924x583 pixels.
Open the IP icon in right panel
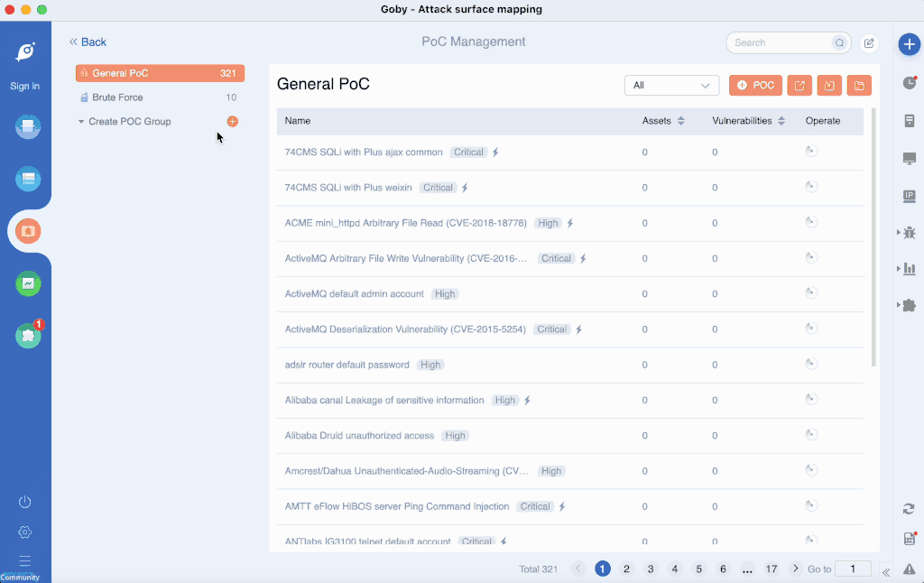pyautogui.click(x=910, y=197)
